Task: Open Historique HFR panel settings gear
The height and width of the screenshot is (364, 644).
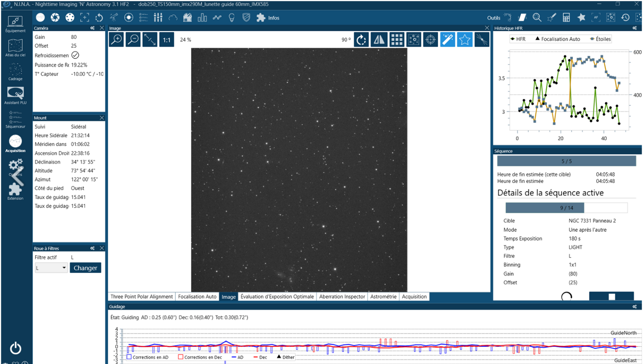Action: pyautogui.click(x=635, y=28)
